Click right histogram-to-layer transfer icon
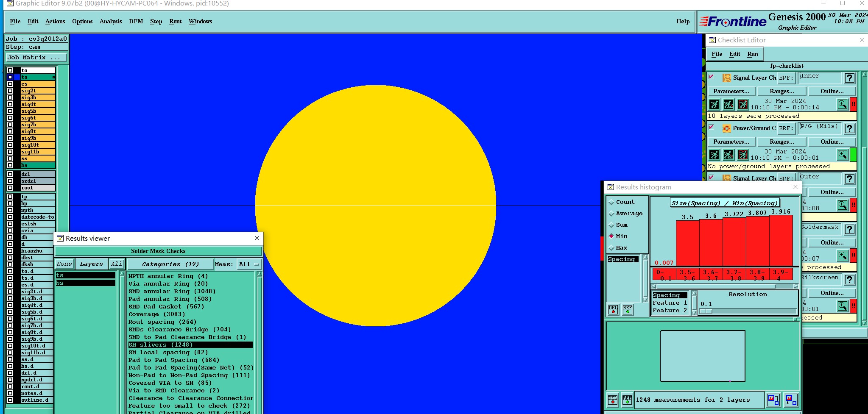Viewport: 868px width, 414px height. (x=791, y=400)
